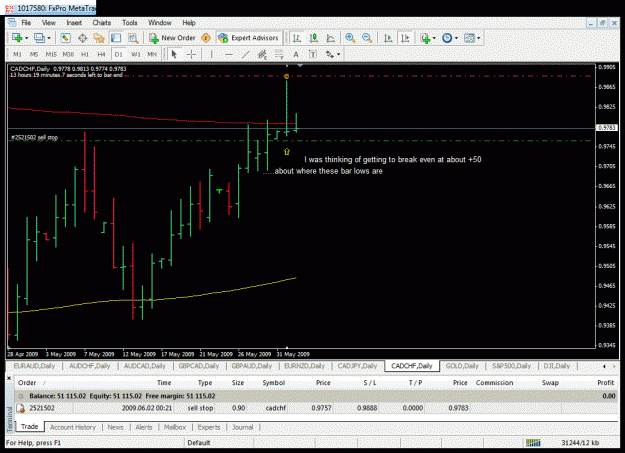Select the Trendline tool
This screenshot has height=453, width=625.
(x=245, y=54)
